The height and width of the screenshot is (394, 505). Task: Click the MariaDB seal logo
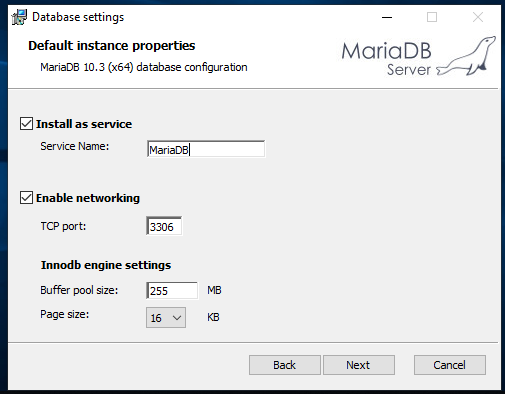(466, 56)
